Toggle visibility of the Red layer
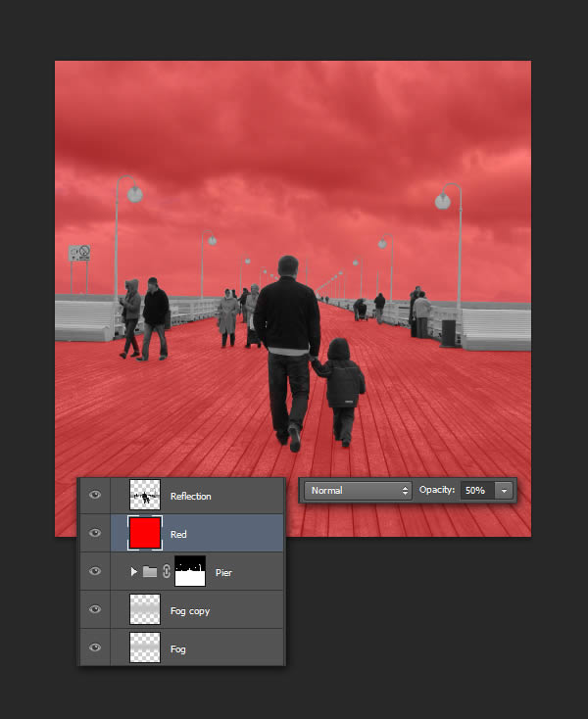This screenshot has height=719, width=588. [95, 534]
